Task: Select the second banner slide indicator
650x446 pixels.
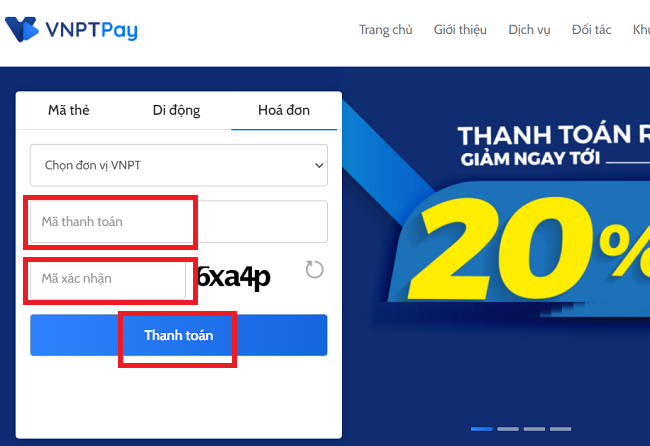Action: point(508,429)
